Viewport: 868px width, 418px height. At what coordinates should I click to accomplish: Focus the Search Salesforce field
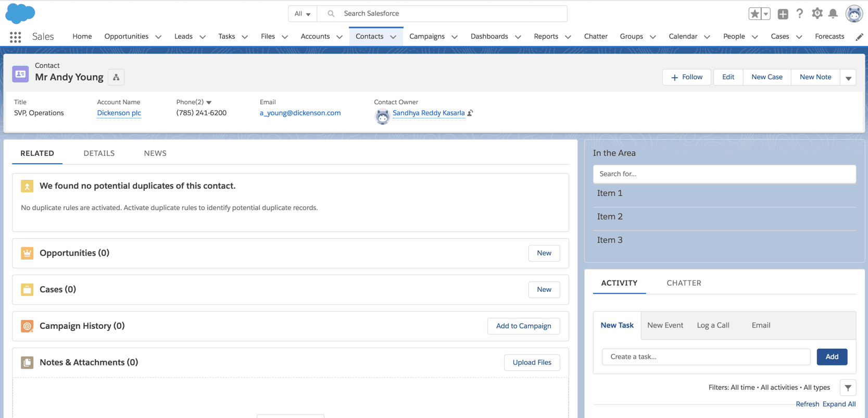point(443,14)
